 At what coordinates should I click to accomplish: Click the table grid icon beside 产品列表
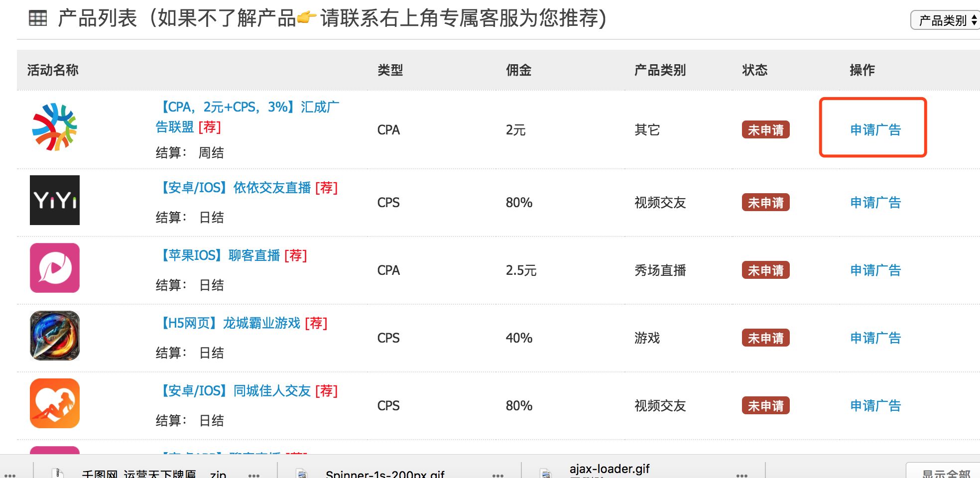[x=38, y=18]
